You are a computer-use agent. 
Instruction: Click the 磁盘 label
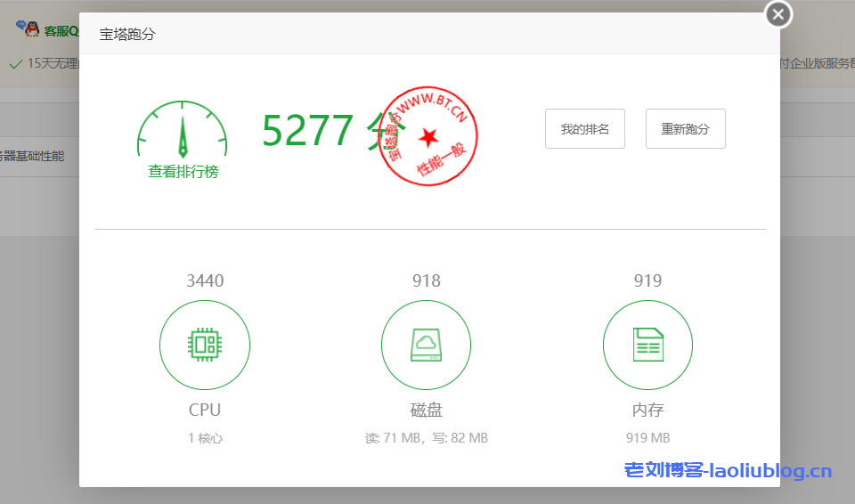[x=427, y=410]
